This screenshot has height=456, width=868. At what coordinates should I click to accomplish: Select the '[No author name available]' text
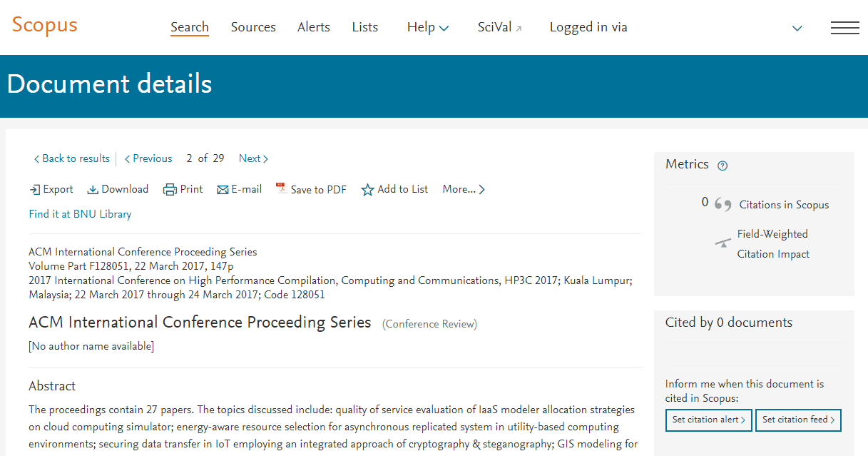point(91,346)
